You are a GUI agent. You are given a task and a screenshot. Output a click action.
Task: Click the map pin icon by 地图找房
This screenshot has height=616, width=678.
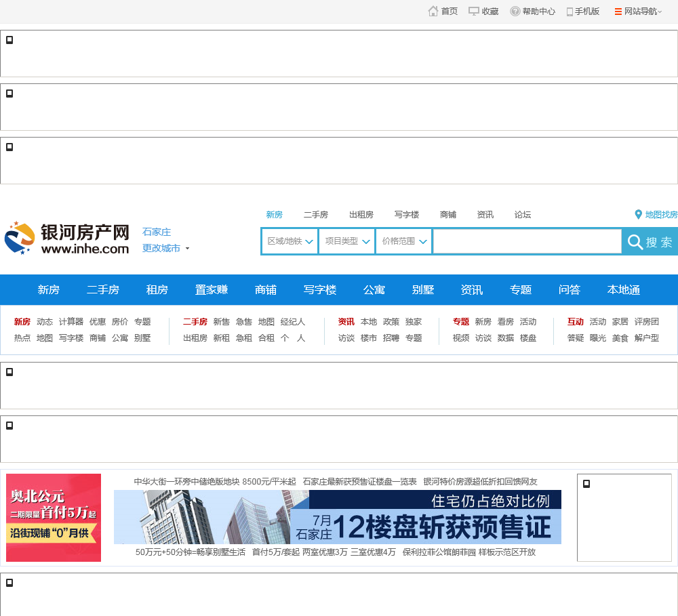coord(638,214)
